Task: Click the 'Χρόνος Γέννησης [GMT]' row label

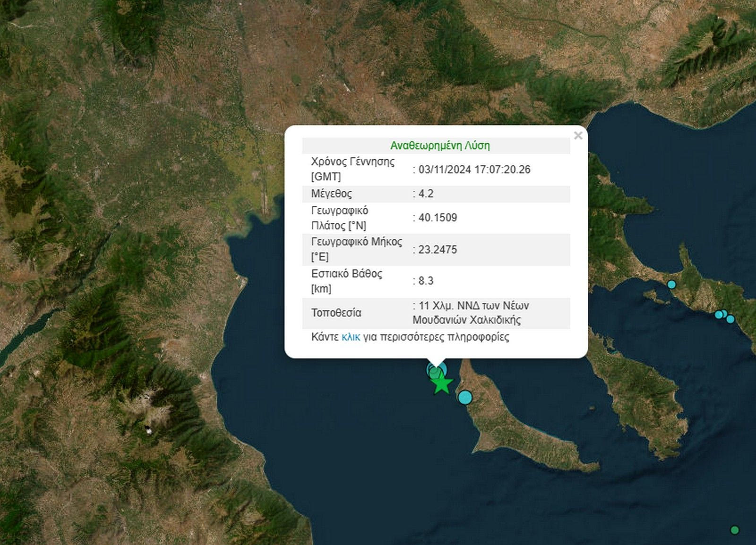Action: (352, 169)
